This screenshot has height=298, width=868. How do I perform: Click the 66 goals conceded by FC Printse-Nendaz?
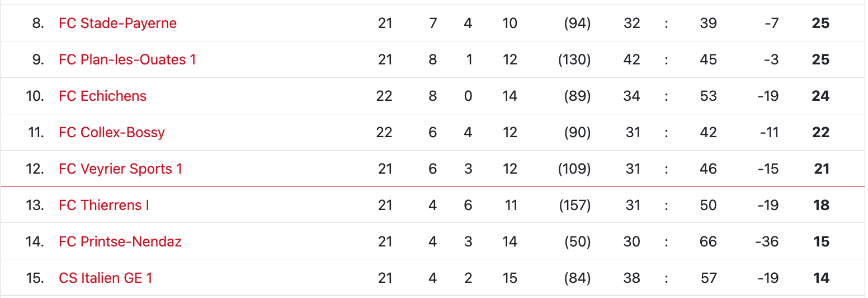tap(708, 242)
